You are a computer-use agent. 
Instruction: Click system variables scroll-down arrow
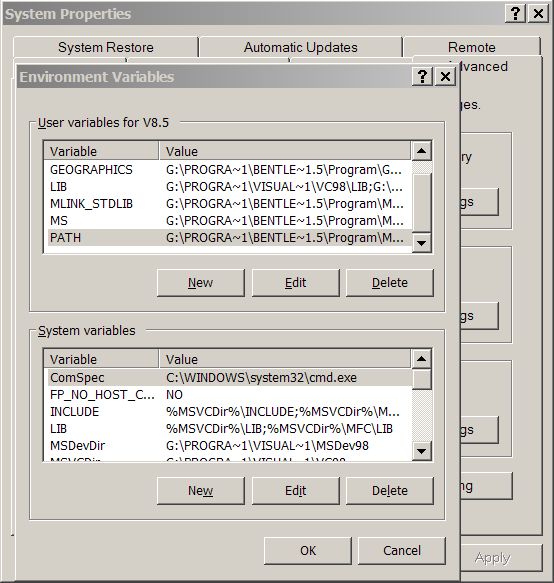(422, 451)
